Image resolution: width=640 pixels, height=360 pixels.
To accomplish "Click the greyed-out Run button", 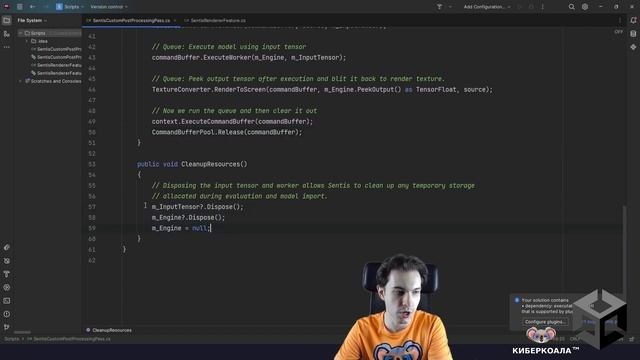I will point(519,7).
